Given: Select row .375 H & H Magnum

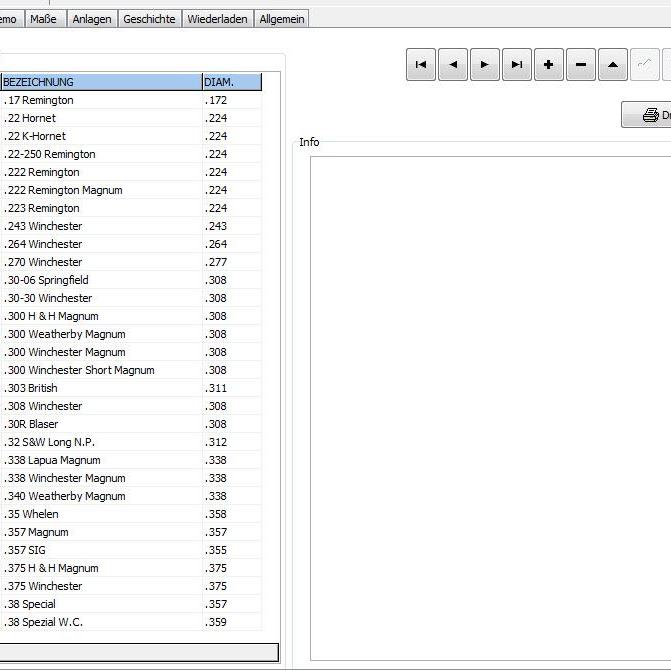Looking at the screenshot, I should click(x=131, y=568).
